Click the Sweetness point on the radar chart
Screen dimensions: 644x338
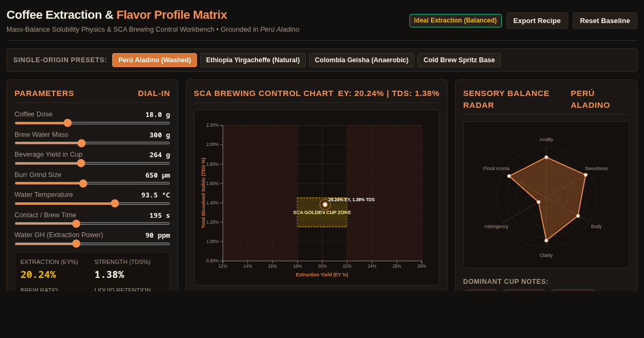point(586,175)
